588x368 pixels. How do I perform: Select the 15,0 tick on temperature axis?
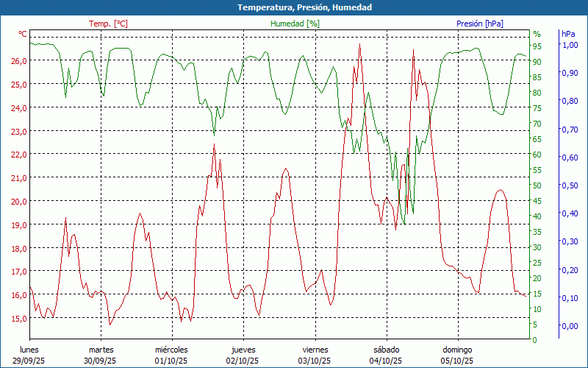click(x=18, y=319)
